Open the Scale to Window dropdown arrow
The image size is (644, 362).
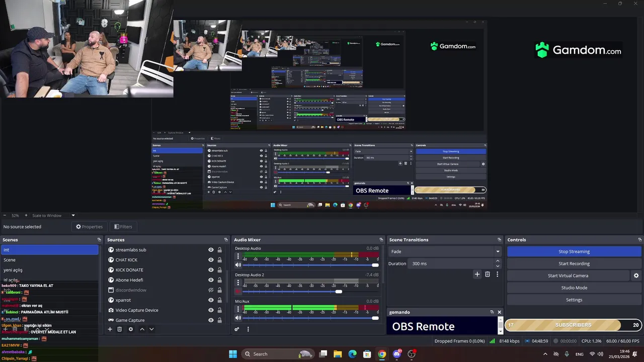pyautogui.click(x=73, y=215)
